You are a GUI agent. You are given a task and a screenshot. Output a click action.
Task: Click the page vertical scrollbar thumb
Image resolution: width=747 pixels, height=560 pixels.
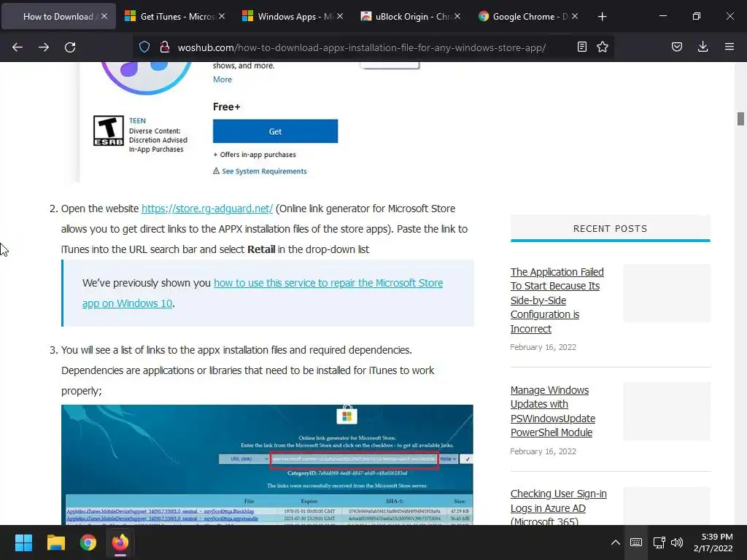740,119
